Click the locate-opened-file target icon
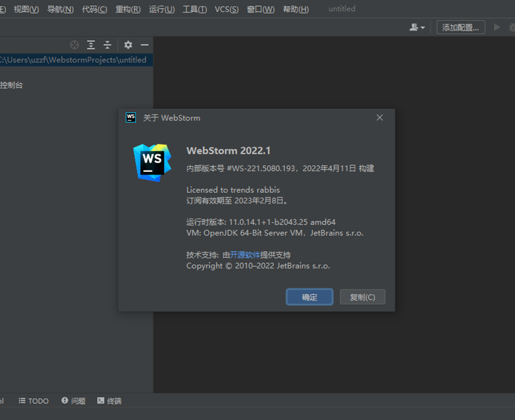The height and width of the screenshot is (420, 515). 75,45
